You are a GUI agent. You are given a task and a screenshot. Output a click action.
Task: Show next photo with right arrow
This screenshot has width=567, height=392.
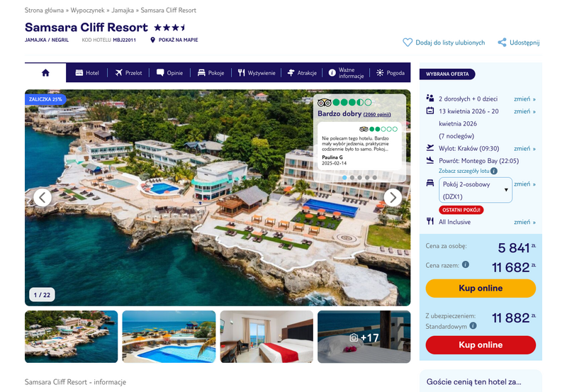click(x=393, y=198)
